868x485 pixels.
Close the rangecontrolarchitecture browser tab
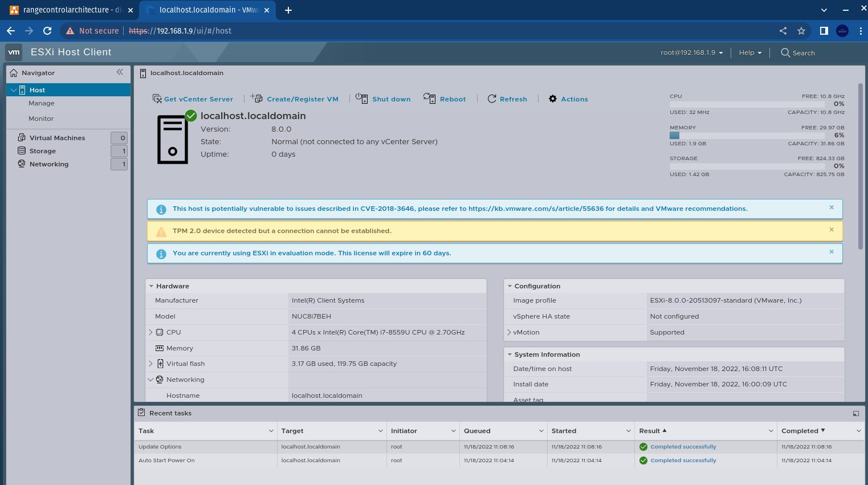131,10
